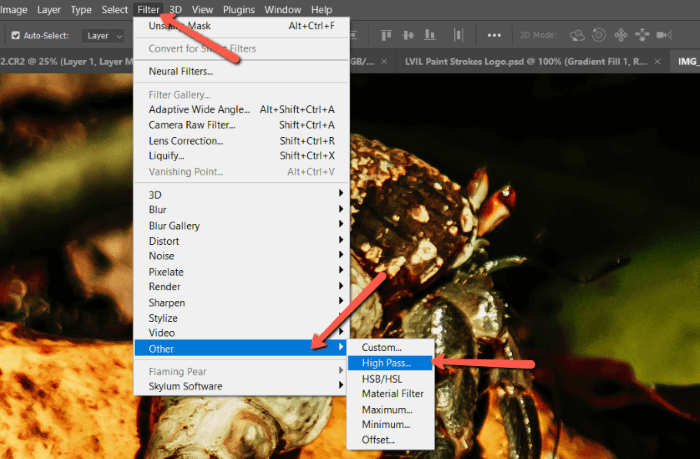Click the align top edges icon
The image size is (700, 459).
pyautogui.click(x=385, y=35)
